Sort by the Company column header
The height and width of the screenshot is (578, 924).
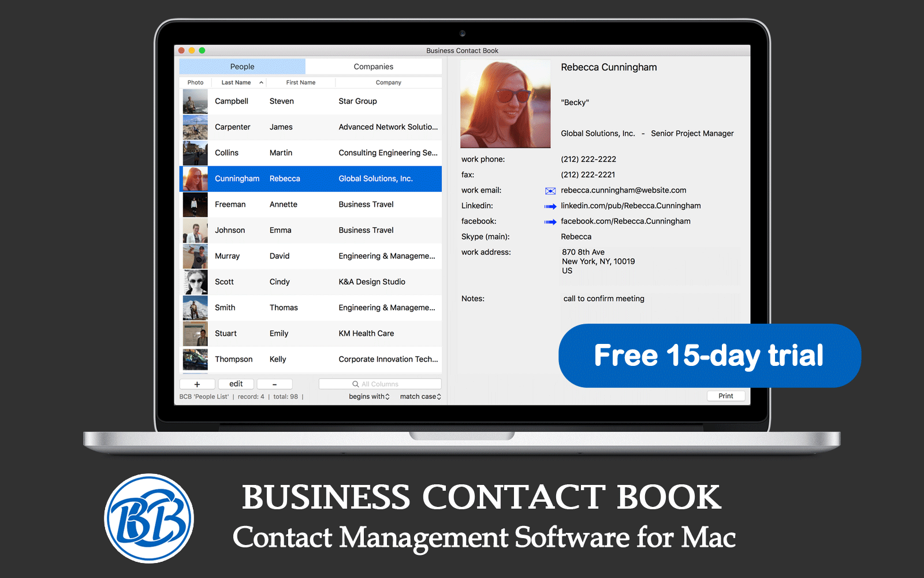(x=389, y=83)
